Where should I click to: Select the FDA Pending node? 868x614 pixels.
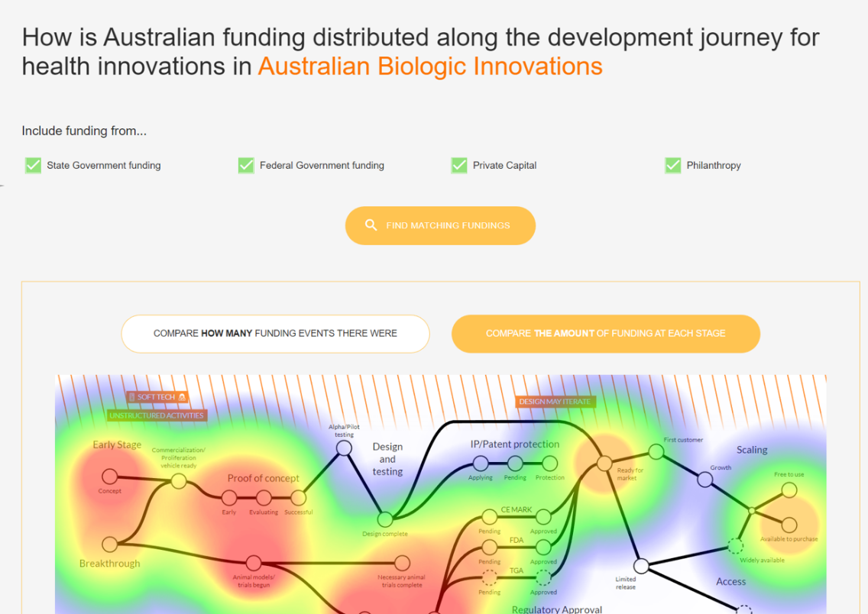tap(489, 547)
